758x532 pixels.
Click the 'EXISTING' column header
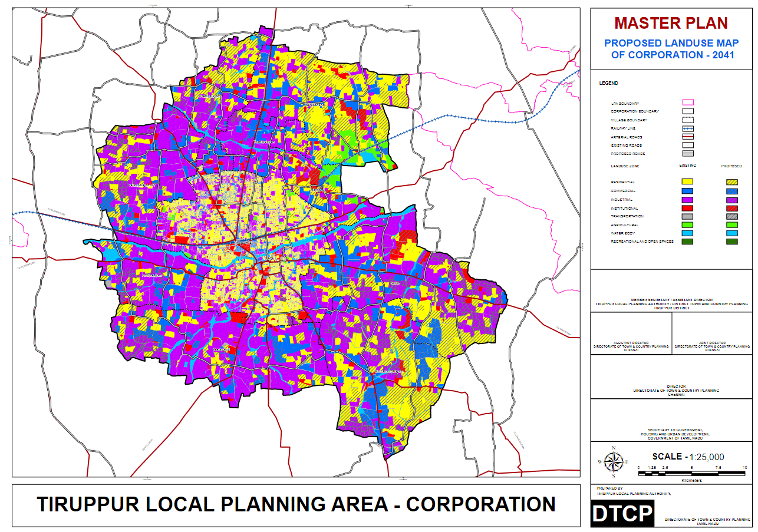pos(687,166)
